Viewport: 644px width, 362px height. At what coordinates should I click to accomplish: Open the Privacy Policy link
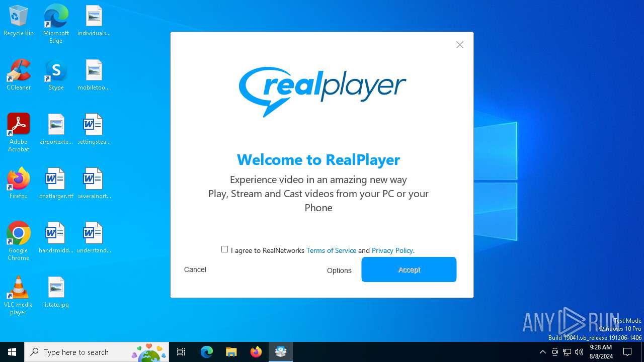[x=392, y=250]
